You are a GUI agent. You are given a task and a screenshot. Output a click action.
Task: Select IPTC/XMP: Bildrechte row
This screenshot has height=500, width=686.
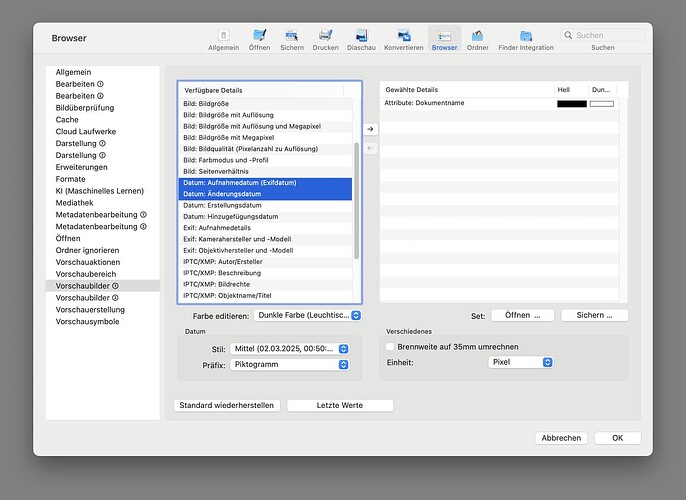click(265, 284)
